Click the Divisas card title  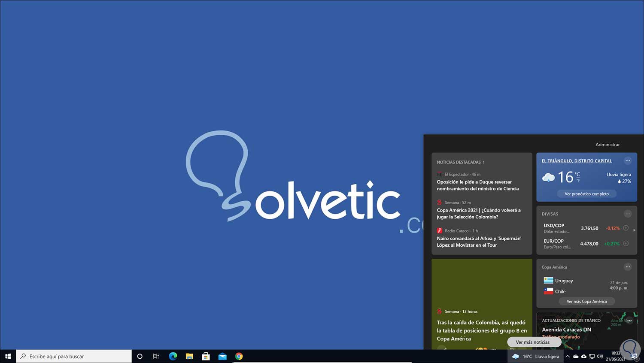(550, 214)
